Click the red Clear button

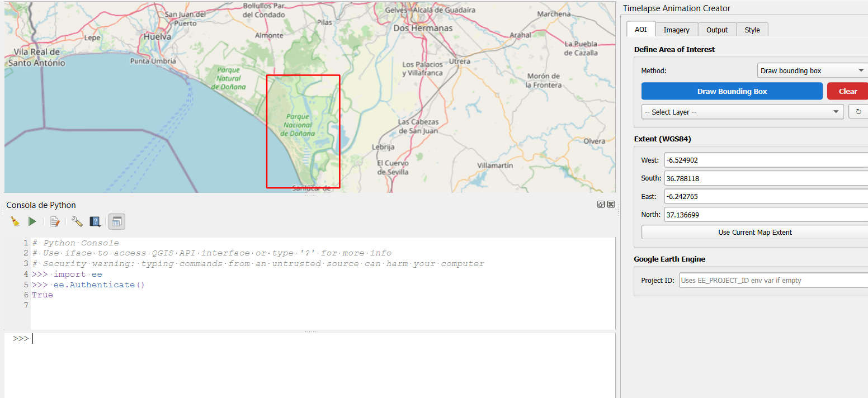(847, 91)
